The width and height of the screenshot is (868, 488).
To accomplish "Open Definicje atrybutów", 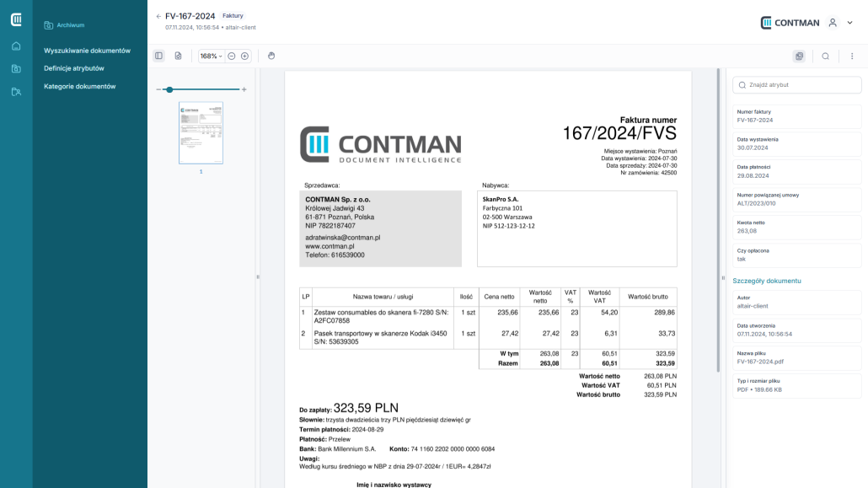I will 73,68.
